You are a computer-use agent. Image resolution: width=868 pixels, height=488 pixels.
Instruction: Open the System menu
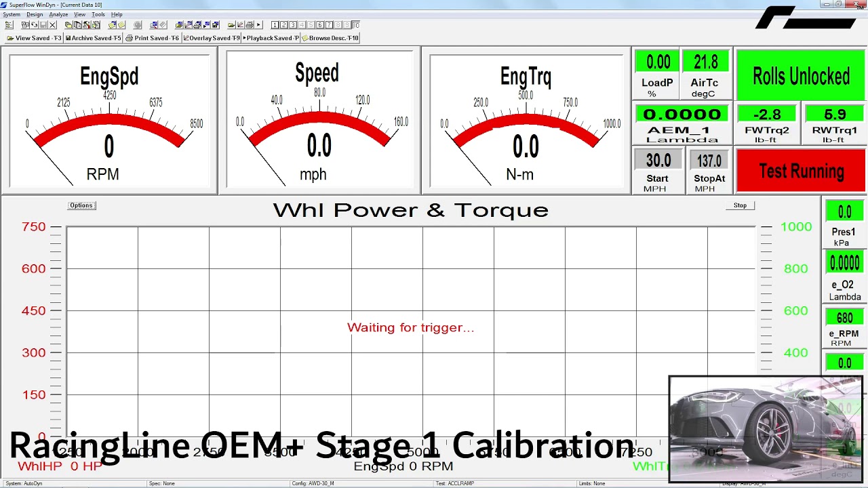pyautogui.click(x=12, y=14)
